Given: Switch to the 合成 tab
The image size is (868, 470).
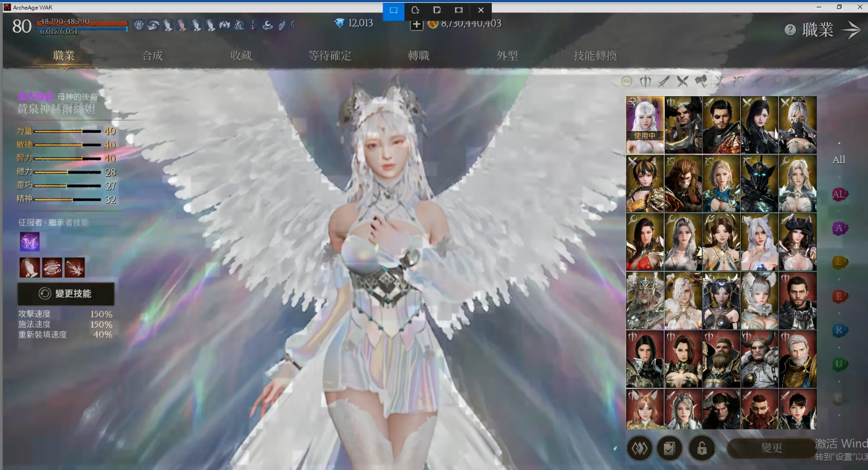Looking at the screenshot, I should tap(153, 56).
